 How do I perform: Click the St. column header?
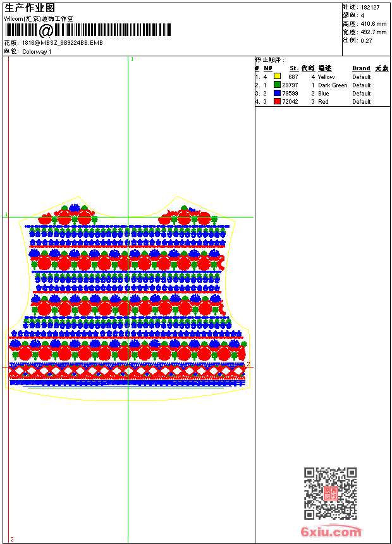click(x=294, y=68)
